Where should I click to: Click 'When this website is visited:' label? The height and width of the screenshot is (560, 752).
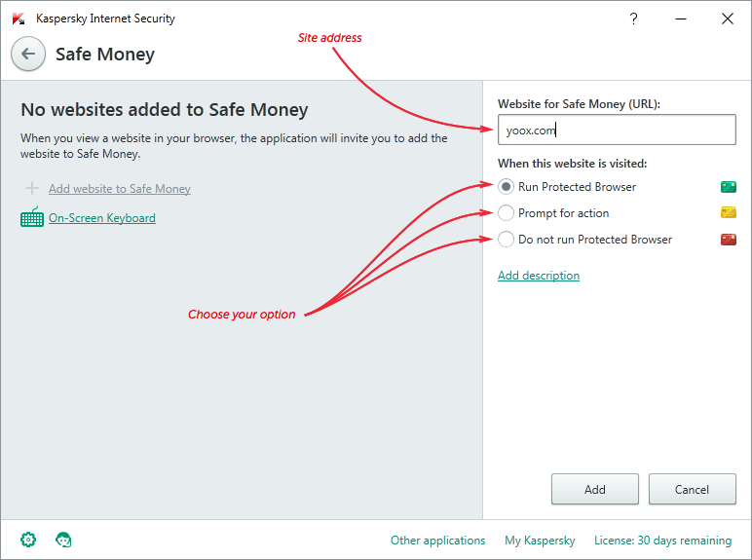[x=572, y=164]
